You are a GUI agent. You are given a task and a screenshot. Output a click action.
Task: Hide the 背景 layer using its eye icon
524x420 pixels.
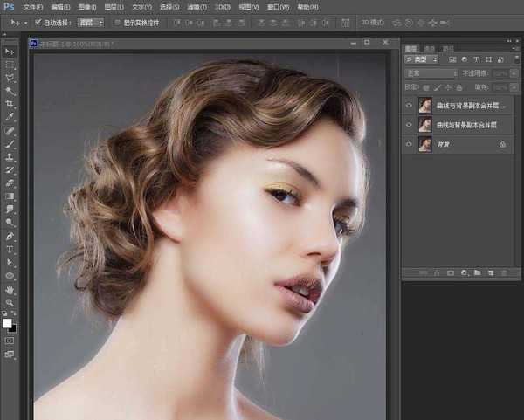[x=409, y=144]
